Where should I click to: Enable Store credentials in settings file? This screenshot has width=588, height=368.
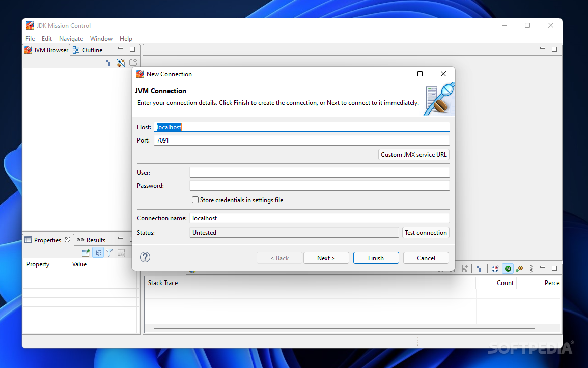[195, 200]
